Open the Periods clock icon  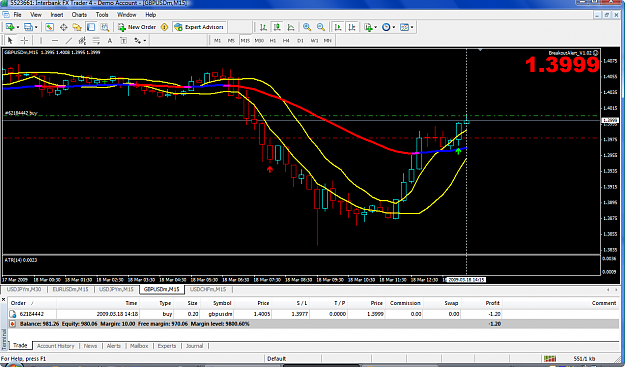tap(386, 27)
